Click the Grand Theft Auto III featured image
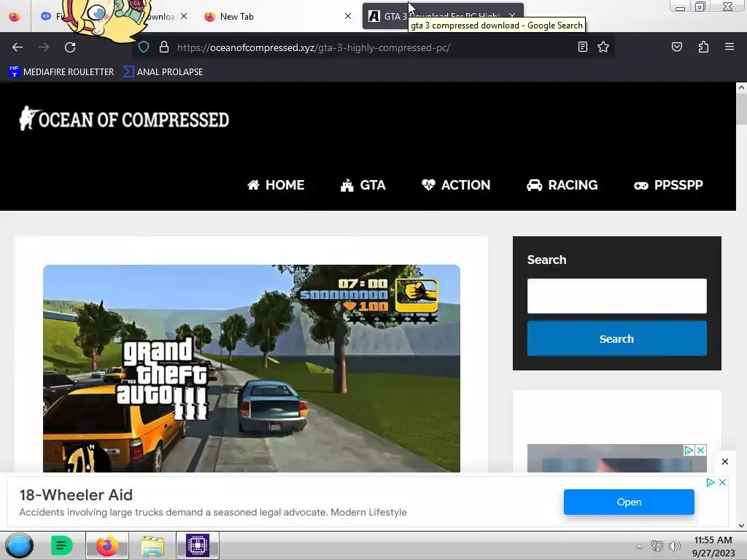 click(x=252, y=368)
